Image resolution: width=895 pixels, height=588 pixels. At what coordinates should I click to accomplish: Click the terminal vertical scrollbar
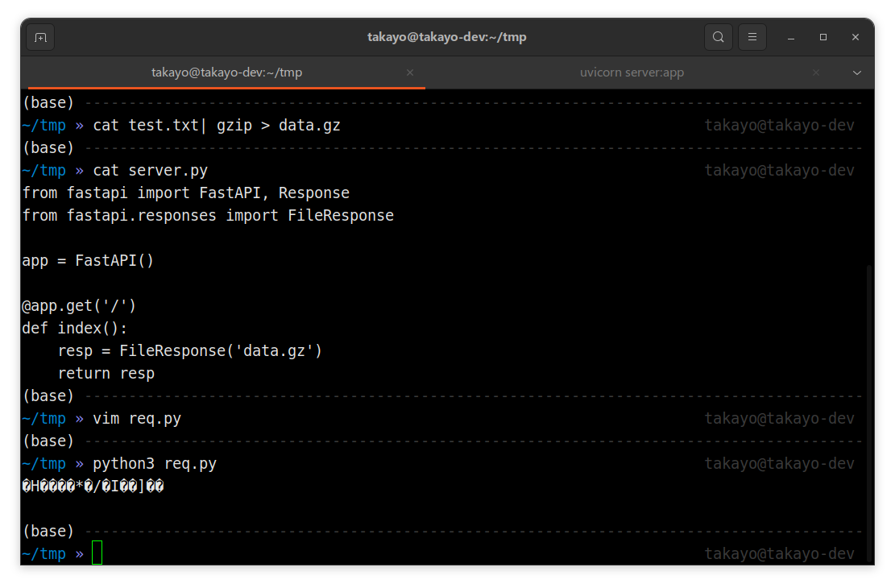click(x=868, y=411)
